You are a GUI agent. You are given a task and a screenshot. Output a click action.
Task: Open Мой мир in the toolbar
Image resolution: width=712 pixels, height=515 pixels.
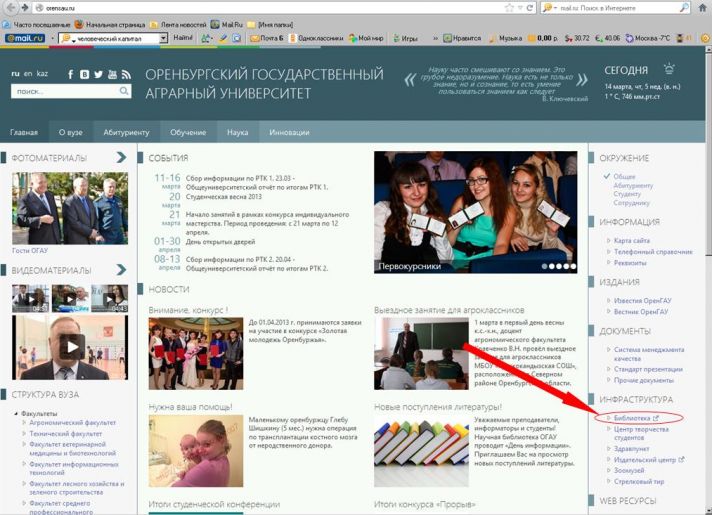(366, 38)
